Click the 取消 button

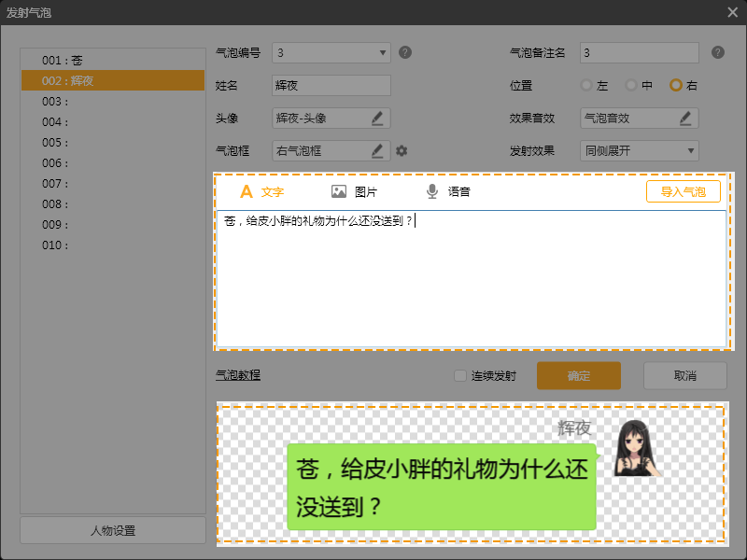click(x=685, y=376)
